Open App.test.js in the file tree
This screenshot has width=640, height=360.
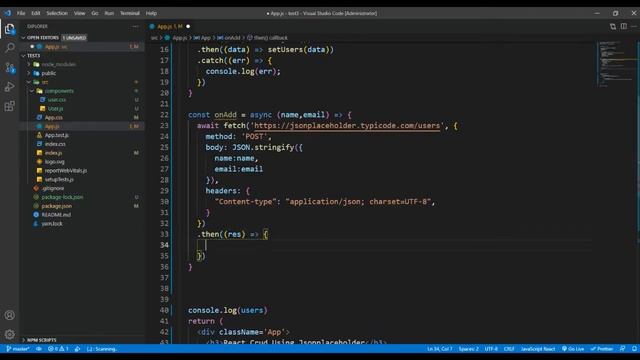(x=56, y=135)
